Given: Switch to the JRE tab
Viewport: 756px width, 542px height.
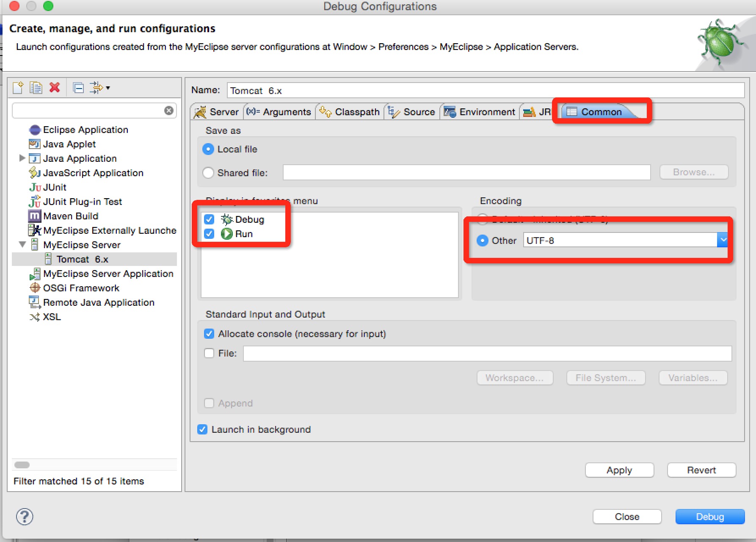Looking at the screenshot, I should coord(537,112).
